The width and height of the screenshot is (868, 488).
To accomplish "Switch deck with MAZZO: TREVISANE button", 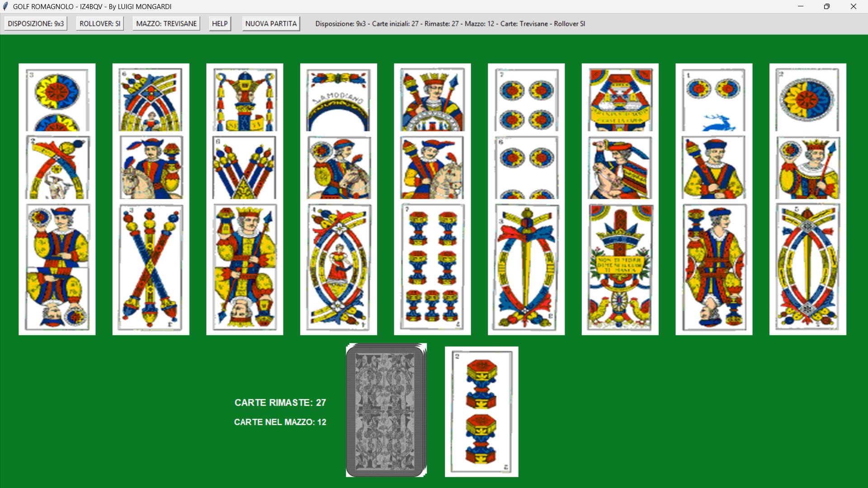I will [x=166, y=23].
